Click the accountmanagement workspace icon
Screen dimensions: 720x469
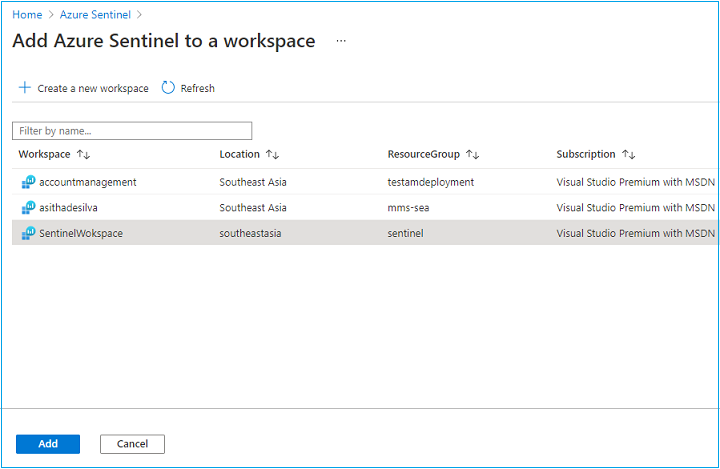[28, 182]
